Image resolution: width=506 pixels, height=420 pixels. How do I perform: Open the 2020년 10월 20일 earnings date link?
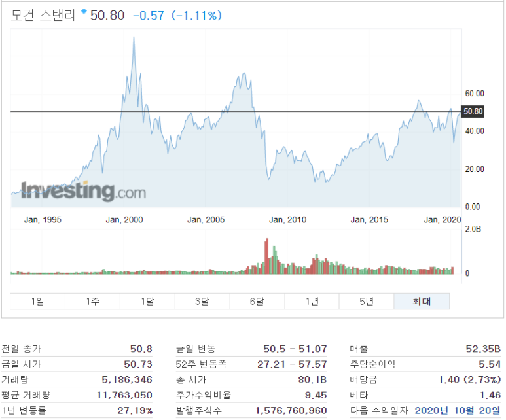[x=458, y=410]
